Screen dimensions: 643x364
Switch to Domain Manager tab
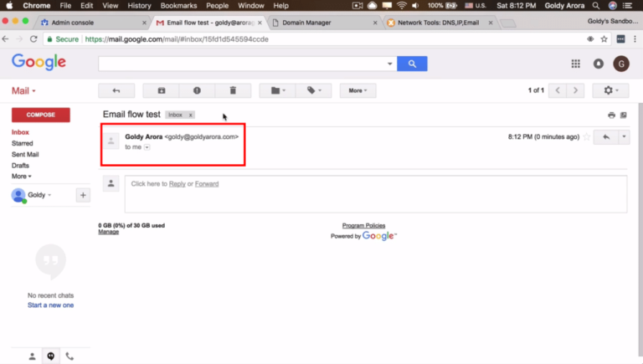[x=324, y=23]
